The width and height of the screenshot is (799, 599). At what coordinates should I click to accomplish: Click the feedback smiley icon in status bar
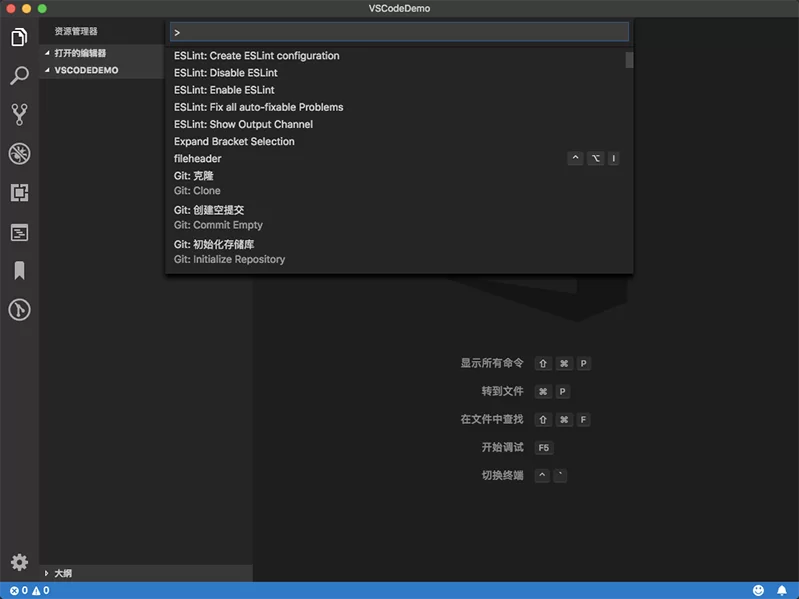pos(758,590)
